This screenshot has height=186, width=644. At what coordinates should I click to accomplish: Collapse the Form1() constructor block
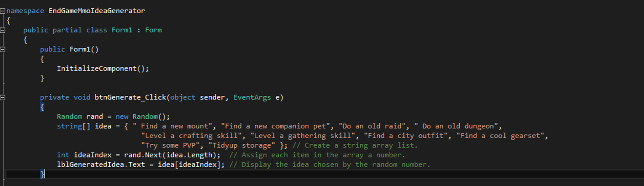click(3, 50)
